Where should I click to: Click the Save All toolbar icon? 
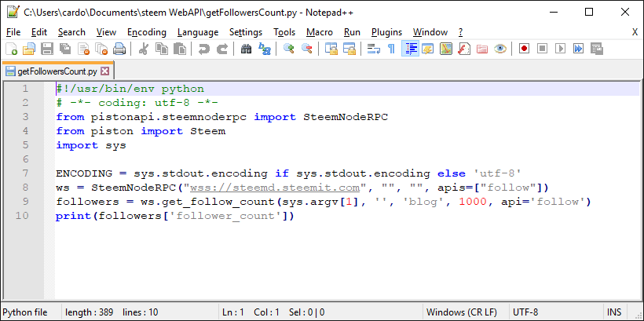coord(64,49)
